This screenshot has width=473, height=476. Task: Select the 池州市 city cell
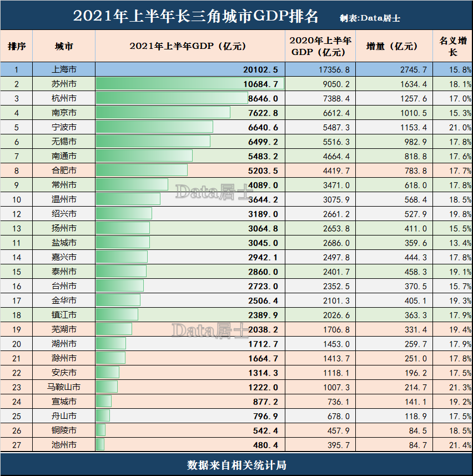point(64,445)
